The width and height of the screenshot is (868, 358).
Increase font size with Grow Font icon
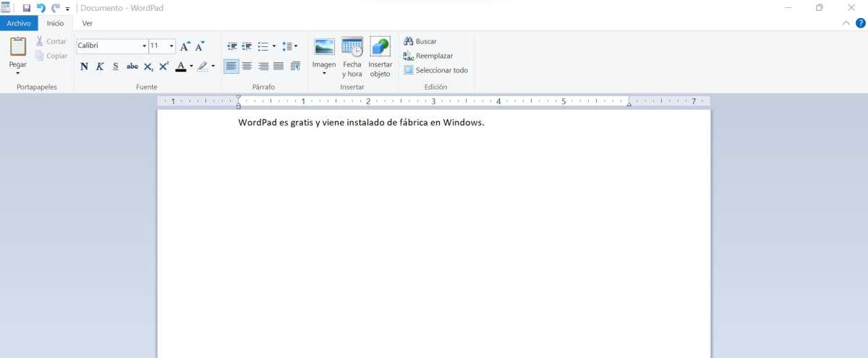(185, 46)
